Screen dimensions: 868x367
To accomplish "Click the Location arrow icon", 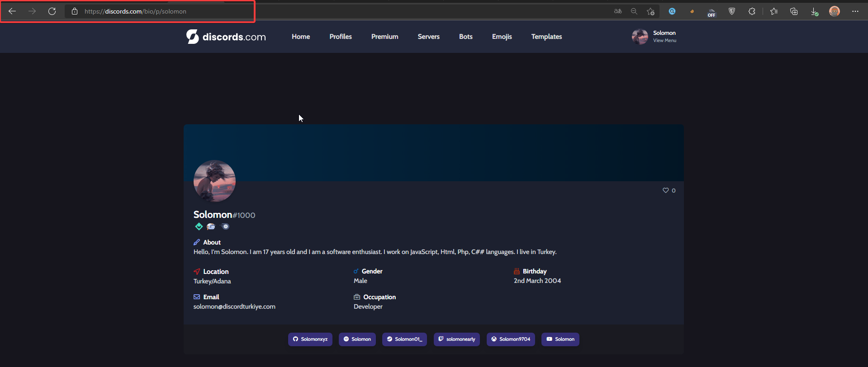I will click(197, 272).
